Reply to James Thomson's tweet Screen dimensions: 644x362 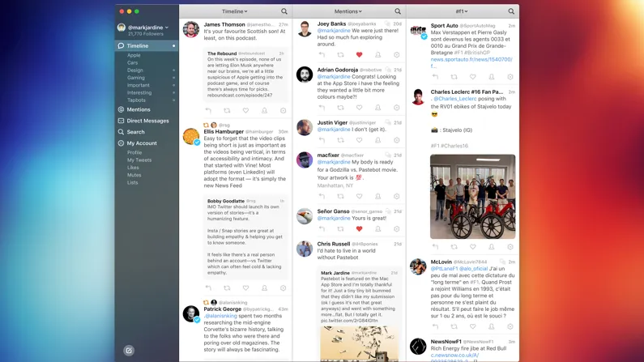208,110
